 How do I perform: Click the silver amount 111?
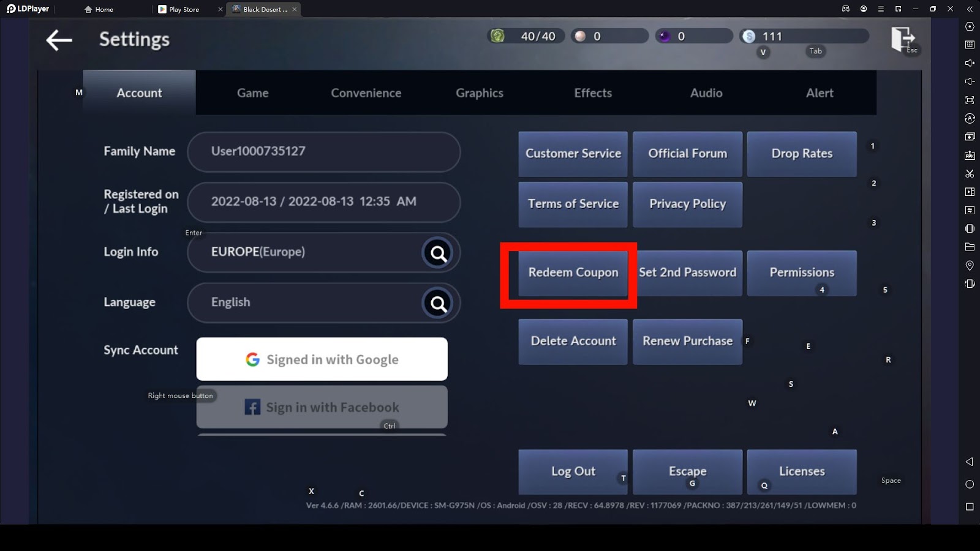772,36
